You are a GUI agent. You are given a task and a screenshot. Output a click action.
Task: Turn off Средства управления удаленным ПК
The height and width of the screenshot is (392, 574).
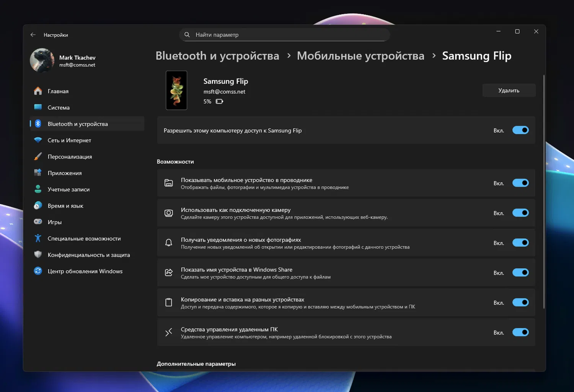[520, 332]
